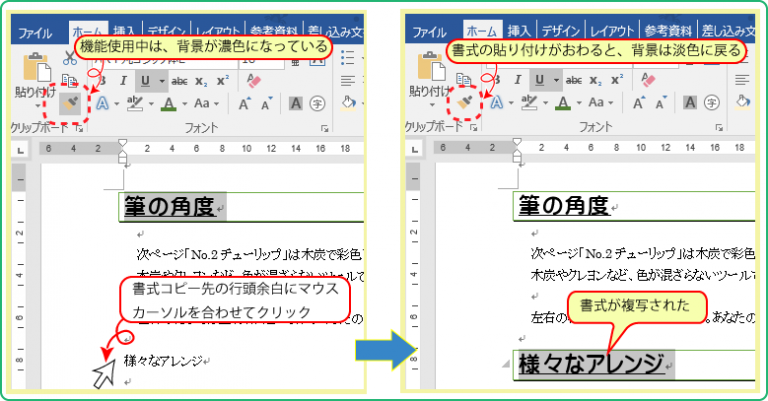768x401 pixels.
Task: Switch to 挿入 tab in right window
Action: coord(519,31)
